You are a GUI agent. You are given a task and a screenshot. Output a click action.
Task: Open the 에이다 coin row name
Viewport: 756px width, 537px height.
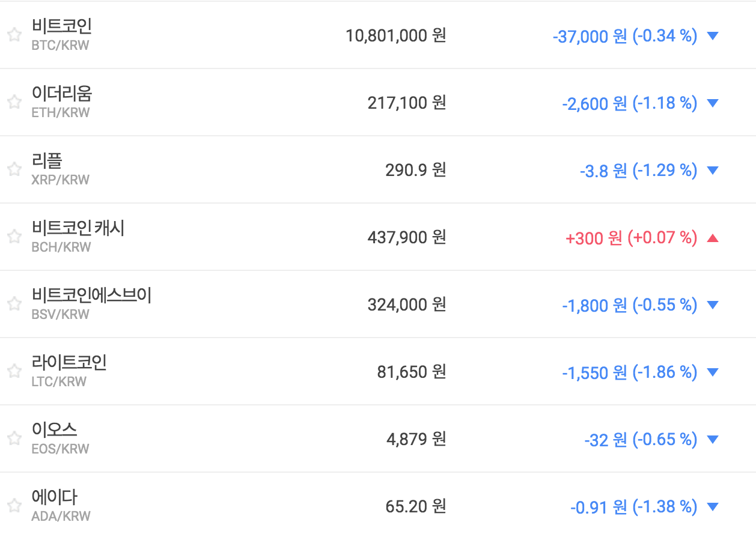click(x=54, y=497)
